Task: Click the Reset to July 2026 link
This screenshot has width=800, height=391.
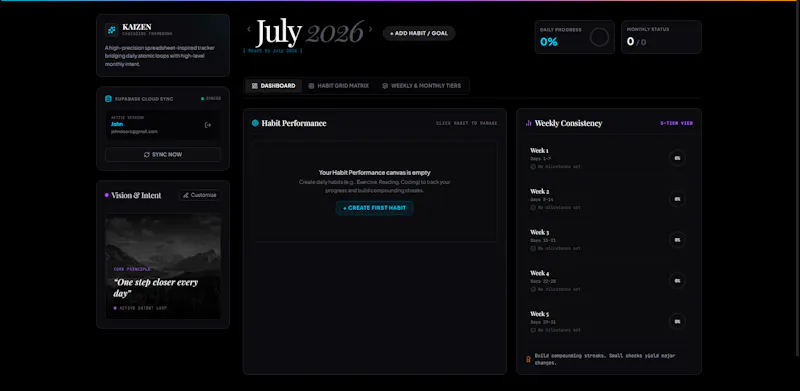Action: point(273,51)
